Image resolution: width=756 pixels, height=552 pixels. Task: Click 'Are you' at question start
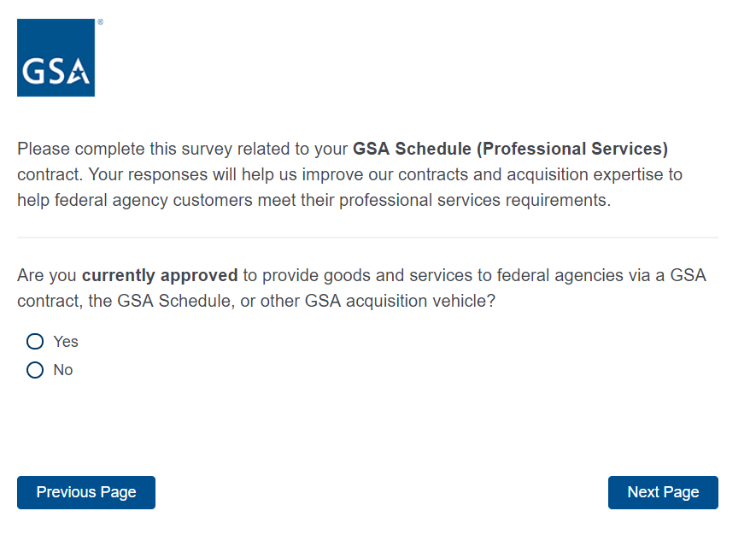pos(47,276)
